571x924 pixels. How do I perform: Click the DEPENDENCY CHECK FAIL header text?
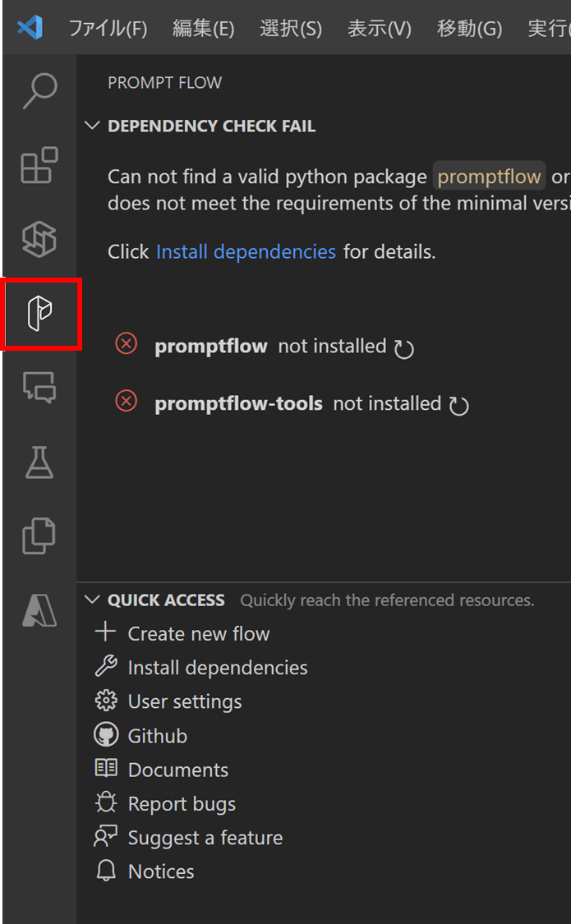[211, 126]
